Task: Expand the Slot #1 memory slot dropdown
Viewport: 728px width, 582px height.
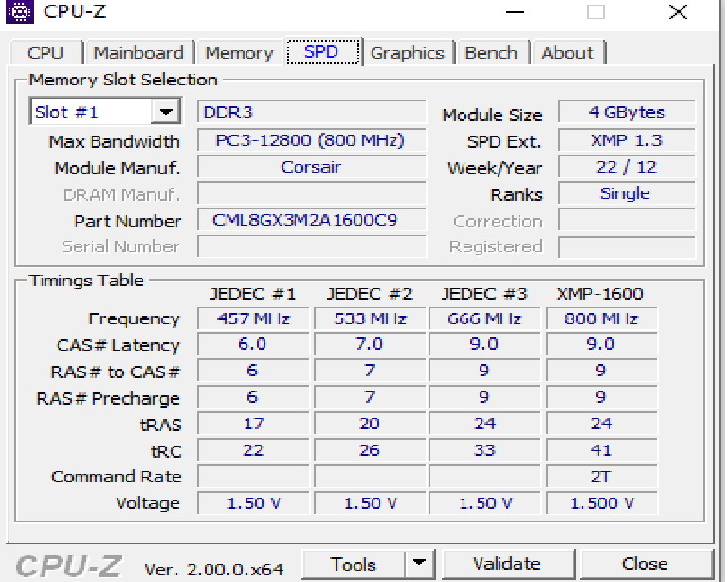Action: click(166, 112)
